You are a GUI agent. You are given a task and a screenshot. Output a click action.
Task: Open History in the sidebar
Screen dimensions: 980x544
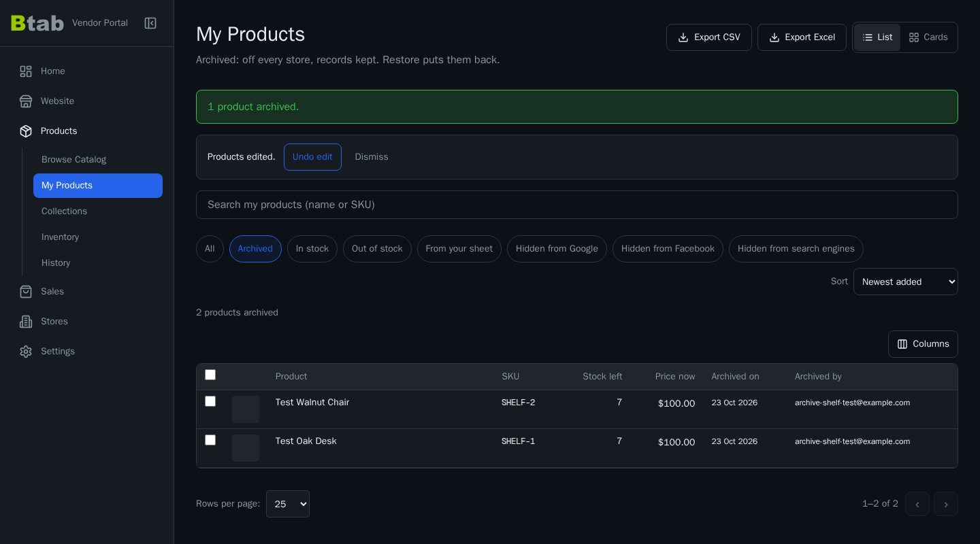(98, 263)
